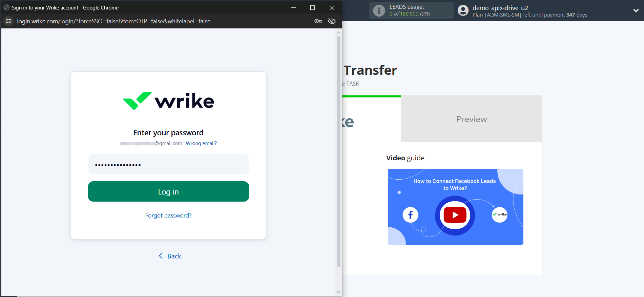644x297 pixels.
Task: Focus the password input field
Action: coord(168,165)
